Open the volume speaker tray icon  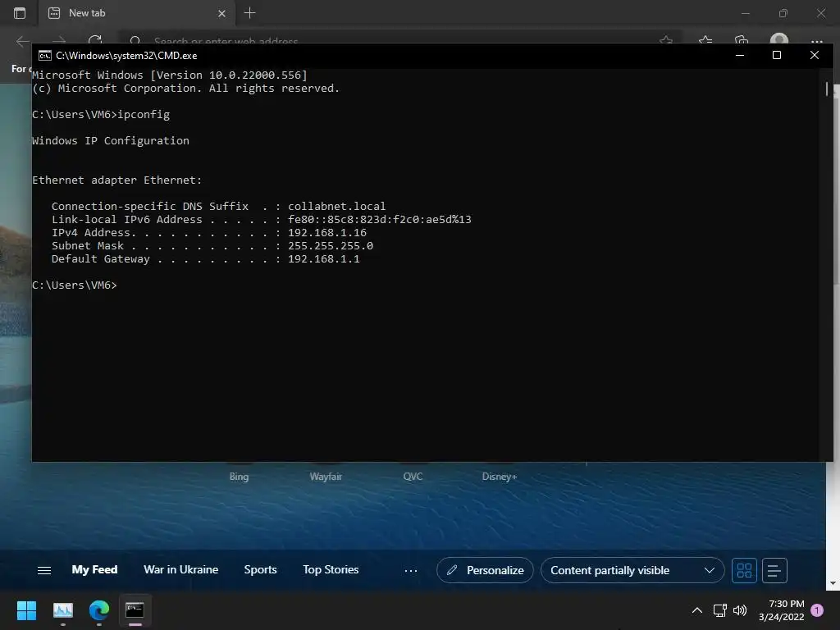click(x=740, y=610)
